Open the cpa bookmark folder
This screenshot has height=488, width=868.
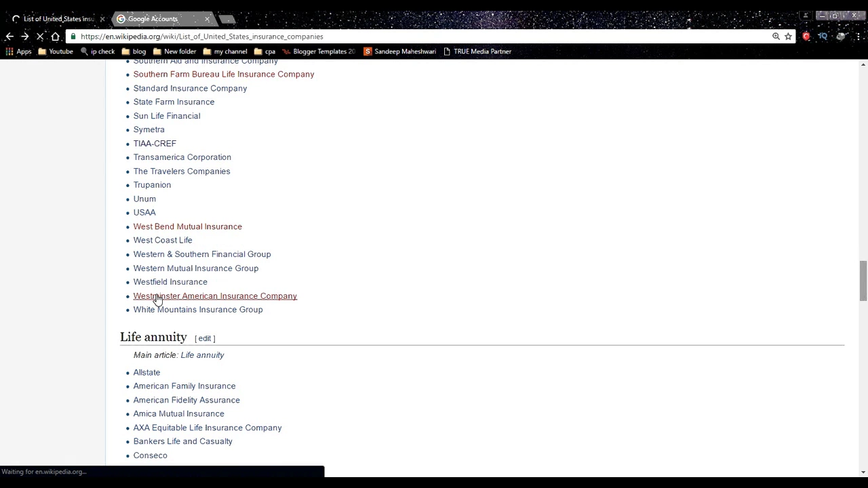pos(264,52)
